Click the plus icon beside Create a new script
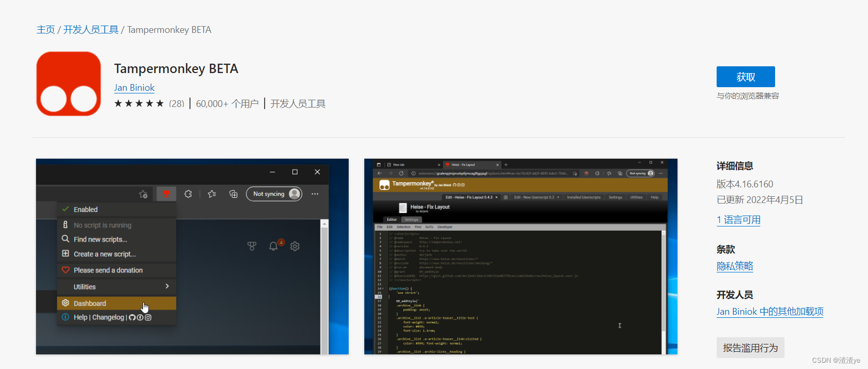This screenshot has width=868, height=369. (x=65, y=253)
